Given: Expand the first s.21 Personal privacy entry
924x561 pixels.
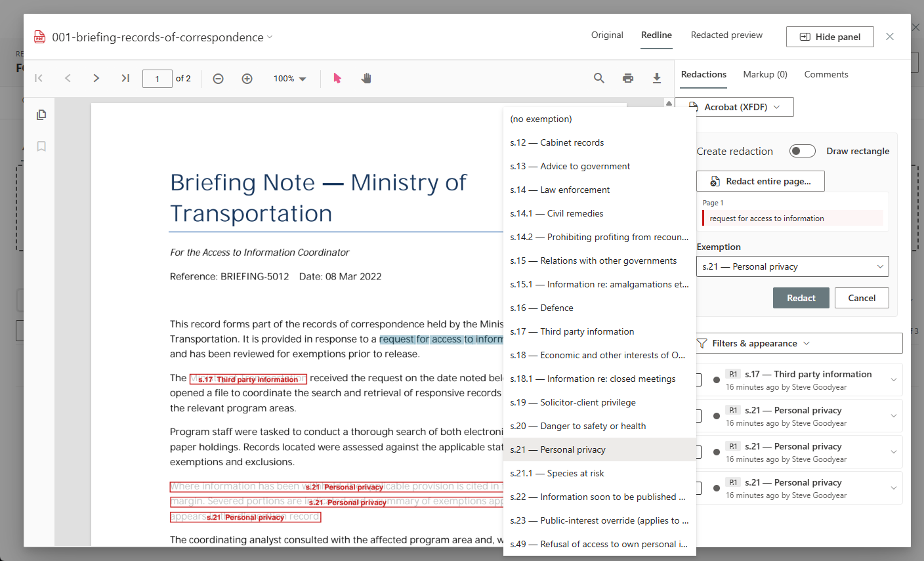Looking at the screenshot, I should tap(893, 416).
